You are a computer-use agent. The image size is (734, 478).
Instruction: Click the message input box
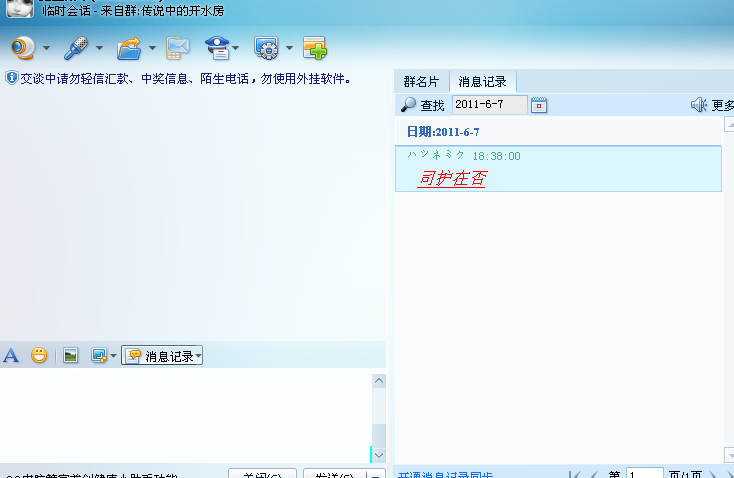coord(186,416)
